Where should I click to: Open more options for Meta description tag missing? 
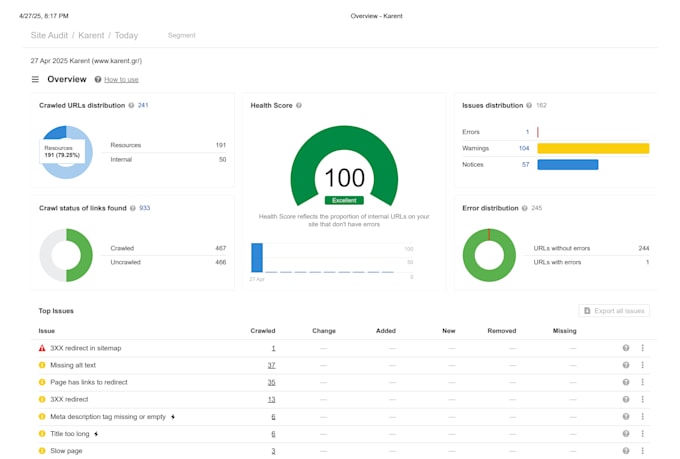coord(643,416)
